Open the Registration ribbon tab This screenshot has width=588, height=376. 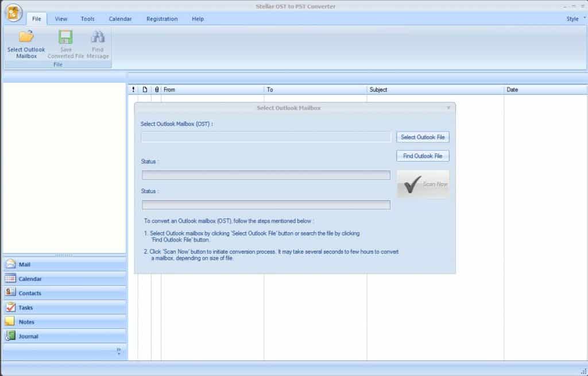point(162,19)
